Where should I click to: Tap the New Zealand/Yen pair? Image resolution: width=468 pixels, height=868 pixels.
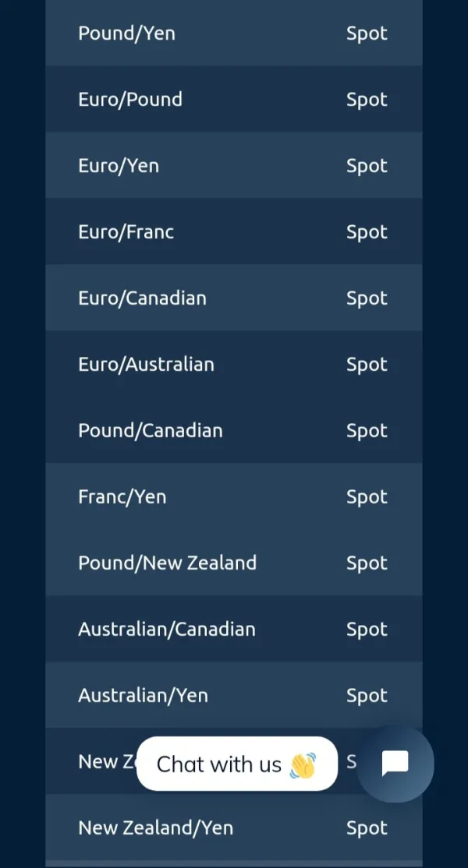[155, 828]
